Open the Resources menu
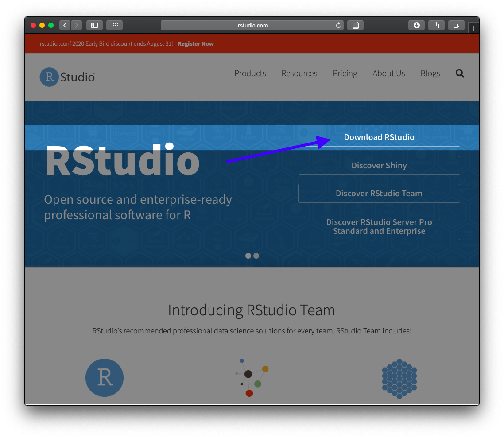504x438 pixels. pyautogui.click(x=299, y=73)
